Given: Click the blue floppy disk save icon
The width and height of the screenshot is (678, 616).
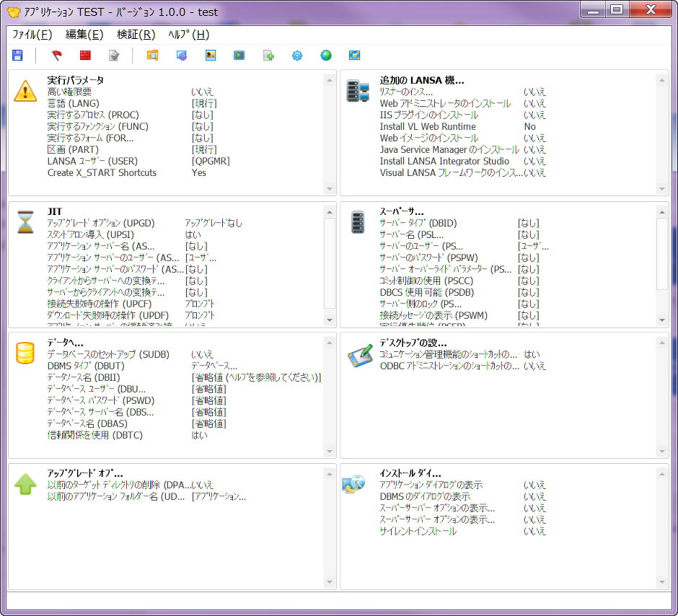Looking at the screenshot, I should (18, 56).
